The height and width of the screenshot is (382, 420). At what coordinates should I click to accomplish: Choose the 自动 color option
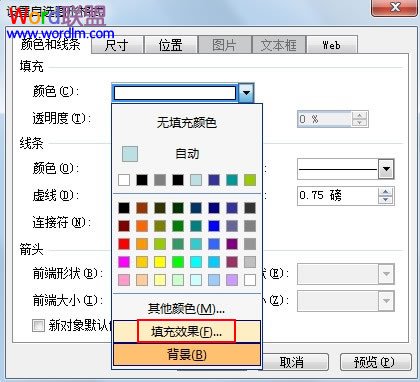tap(187, 154)
